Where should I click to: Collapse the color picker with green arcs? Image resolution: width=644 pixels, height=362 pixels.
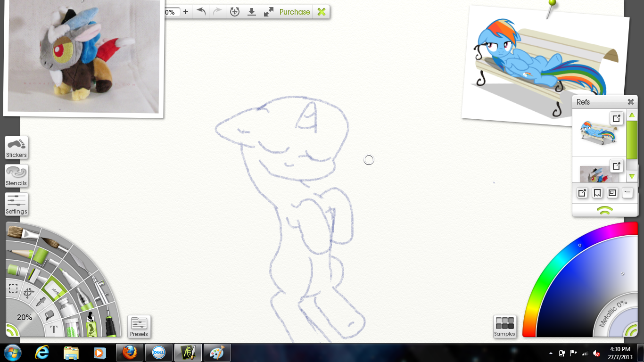pos(630,330)
